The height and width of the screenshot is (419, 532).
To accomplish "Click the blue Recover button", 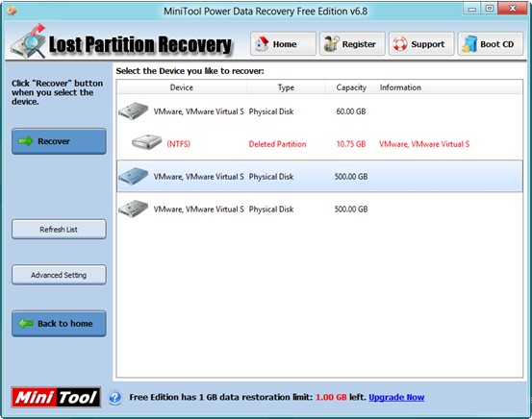I will (59, 141).
